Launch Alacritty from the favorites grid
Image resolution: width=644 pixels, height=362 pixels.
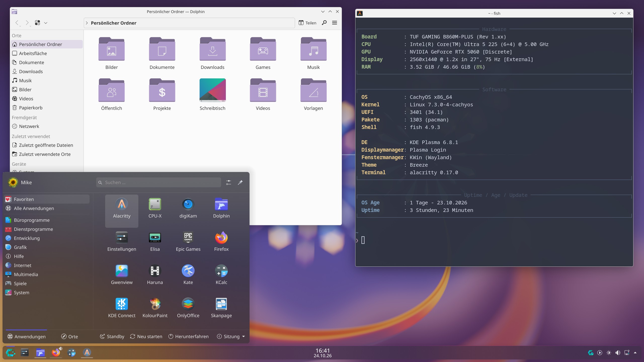click(122, 211)
